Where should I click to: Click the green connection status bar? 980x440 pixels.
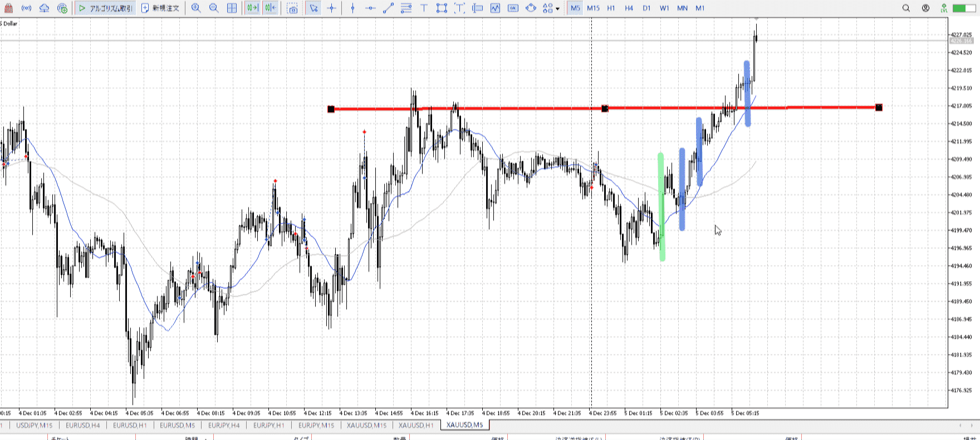960,8
